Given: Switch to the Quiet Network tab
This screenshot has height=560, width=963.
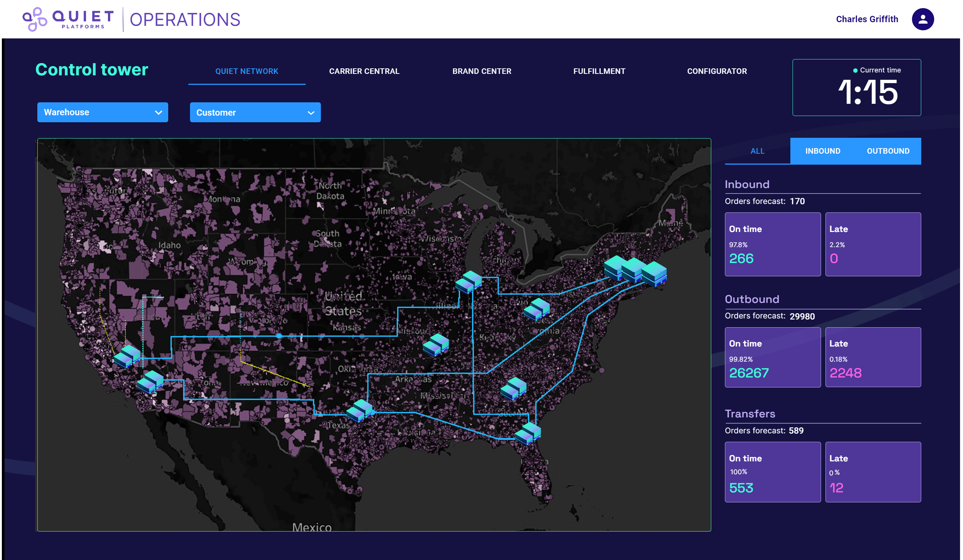Looking at the screenshot, I should [x=247, y=71].
